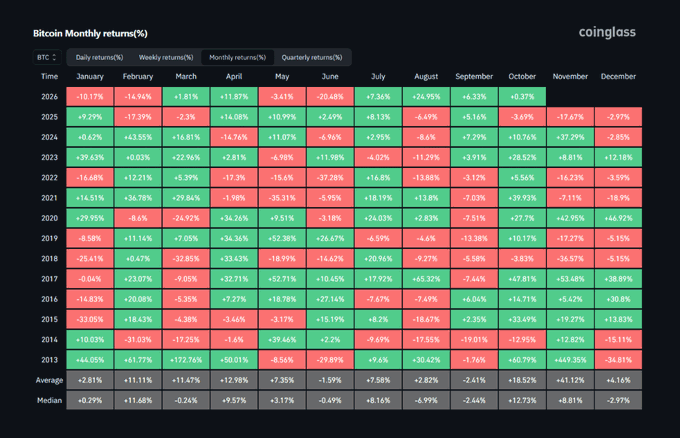680x438 pixels.
Task: Click the January column header
Action: coord(90,76)
